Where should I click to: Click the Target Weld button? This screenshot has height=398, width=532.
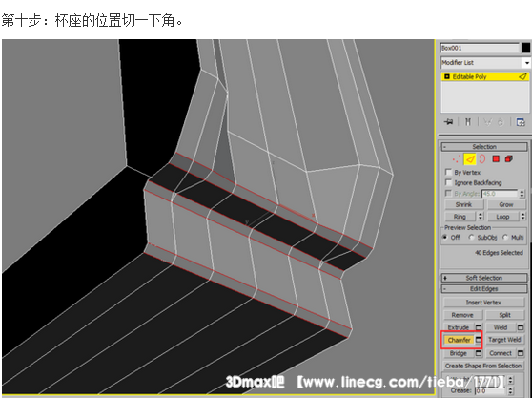click(x=505, y=340)
